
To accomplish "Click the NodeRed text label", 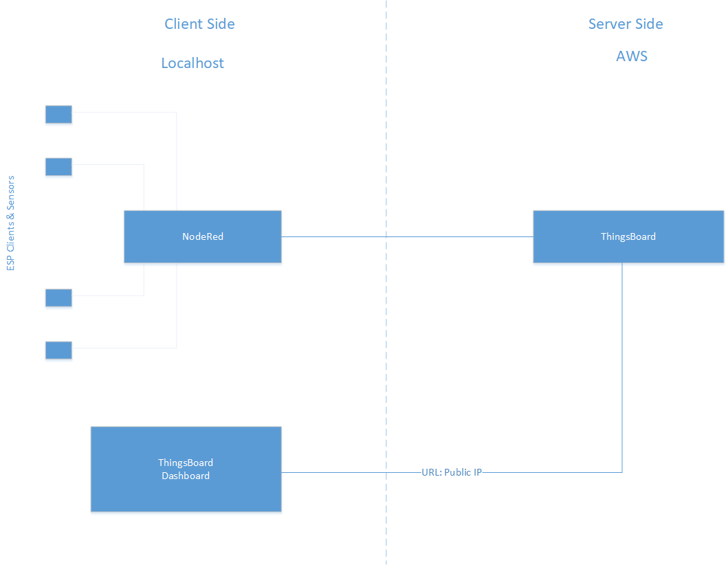I will coord(203,236).
